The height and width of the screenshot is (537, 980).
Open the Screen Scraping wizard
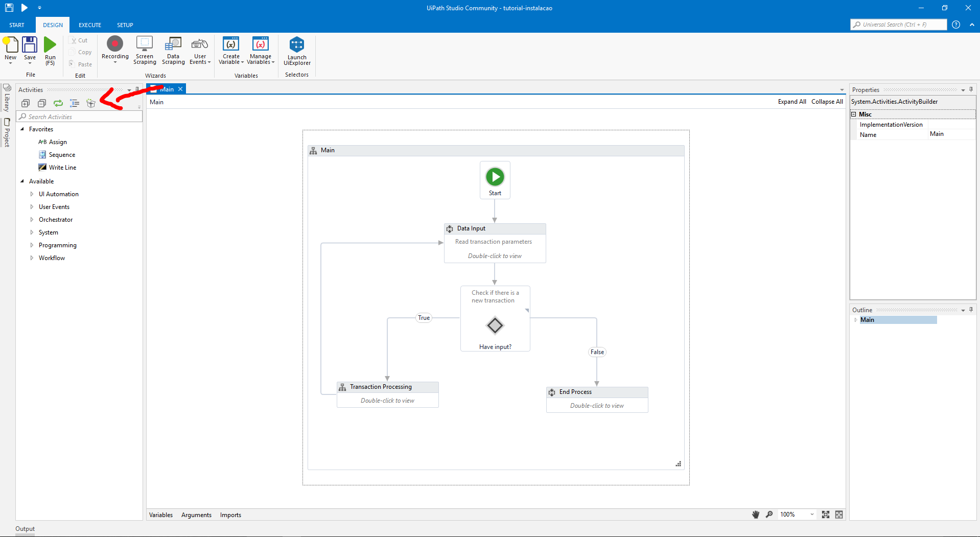tap(145, 51)
